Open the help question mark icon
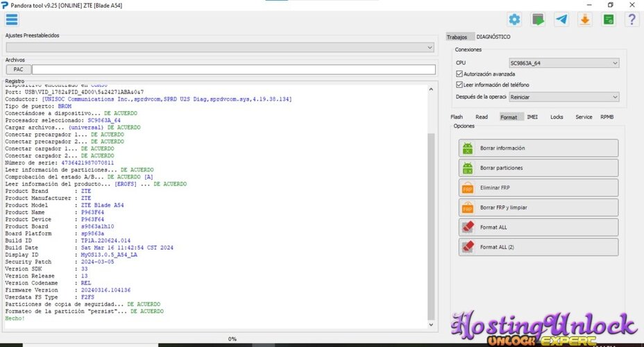The width and height of the screenshot is (644, 347). click(632, 19)
